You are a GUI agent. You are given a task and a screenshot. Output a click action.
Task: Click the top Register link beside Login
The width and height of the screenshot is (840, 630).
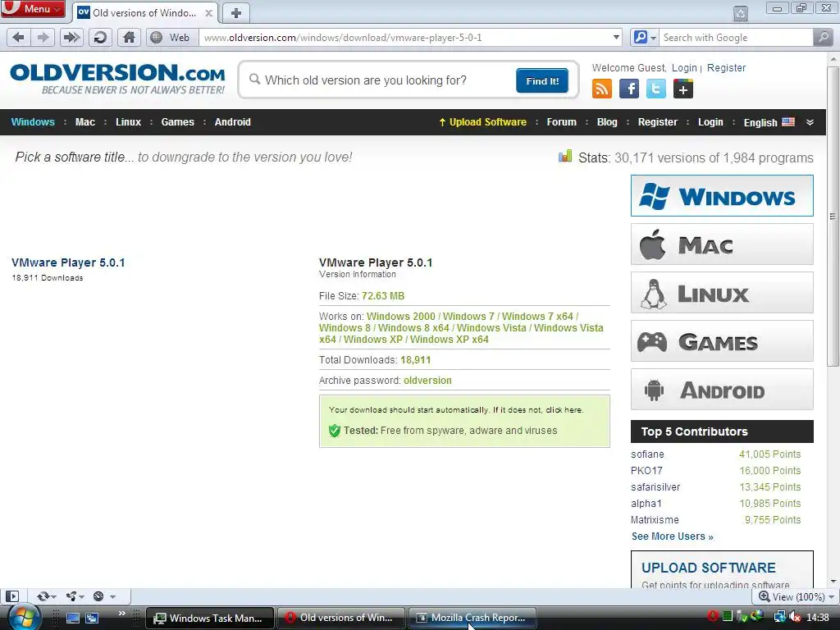pos(726,68)
